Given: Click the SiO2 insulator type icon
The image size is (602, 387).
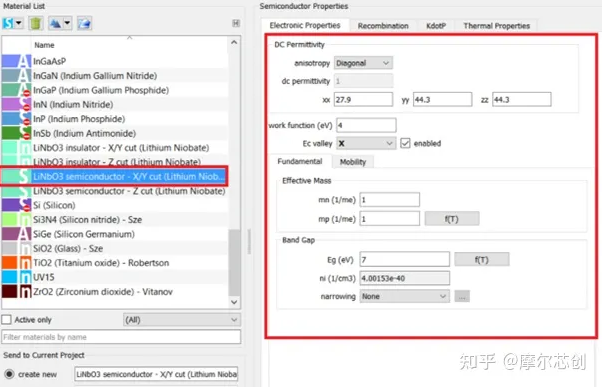Looking at the screenshot, I should [25, 248].
